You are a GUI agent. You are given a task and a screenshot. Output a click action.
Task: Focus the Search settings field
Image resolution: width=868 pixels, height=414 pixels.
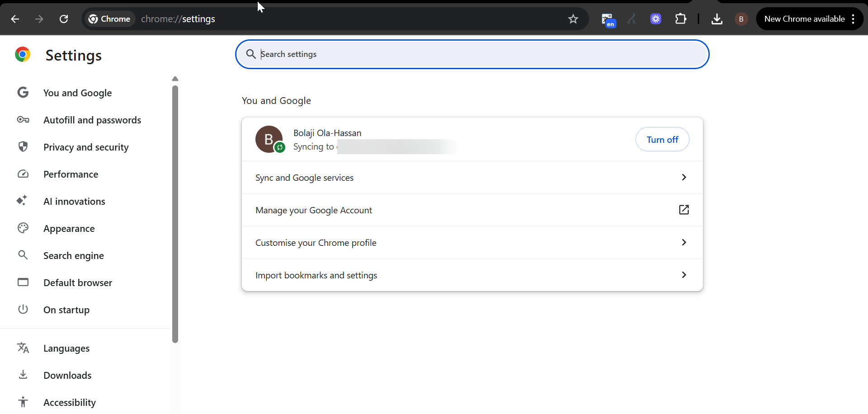(x=472, y=54)
